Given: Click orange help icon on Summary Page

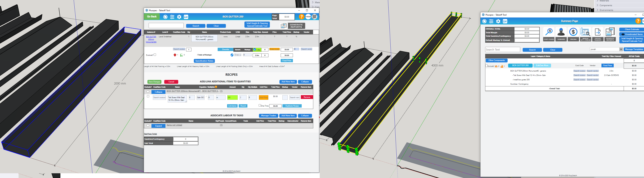Looking at the screenshot, I should point(638,21).
